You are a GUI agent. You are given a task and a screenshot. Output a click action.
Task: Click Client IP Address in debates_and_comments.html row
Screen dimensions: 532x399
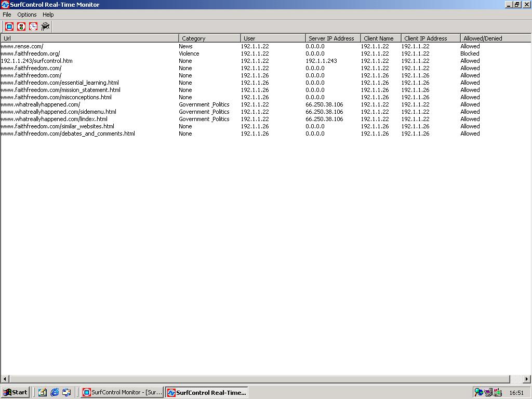coord(415,134)
